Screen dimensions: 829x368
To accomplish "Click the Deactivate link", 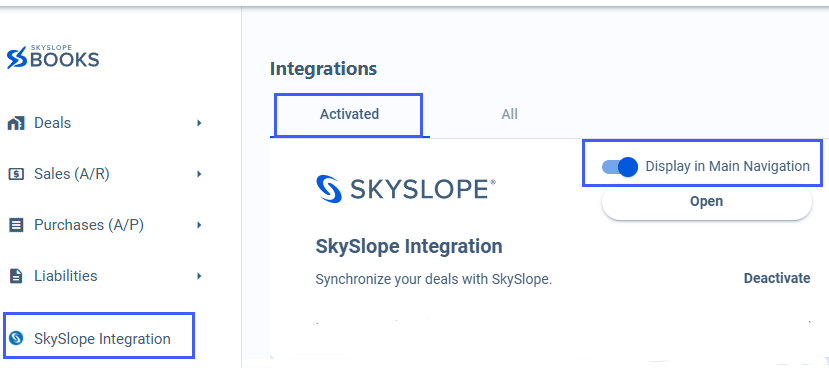I will coord(777,278).
